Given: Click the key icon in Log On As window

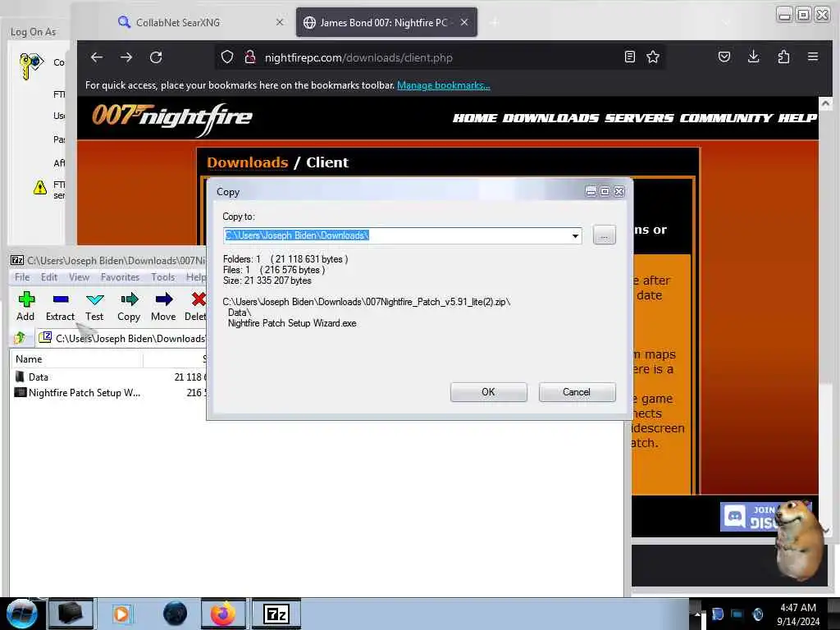Looking at the screenshot, I should [x=30, y=66].
